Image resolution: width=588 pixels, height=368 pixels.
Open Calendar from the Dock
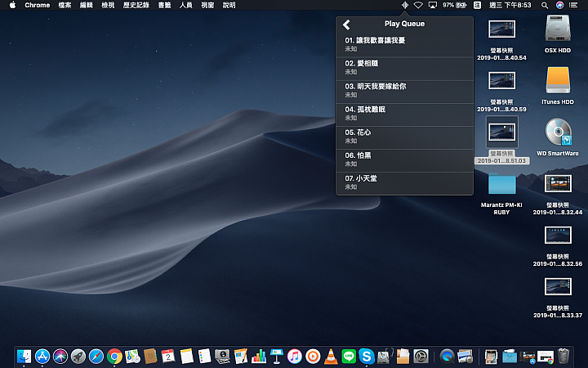[x=168, y=356]
